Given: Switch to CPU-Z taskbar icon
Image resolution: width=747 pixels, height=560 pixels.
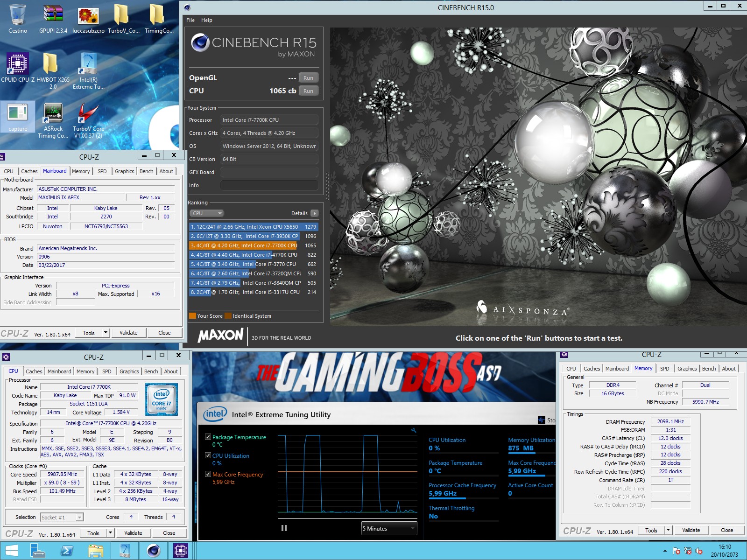Looking at the screenshot, I should pos(180,551).
